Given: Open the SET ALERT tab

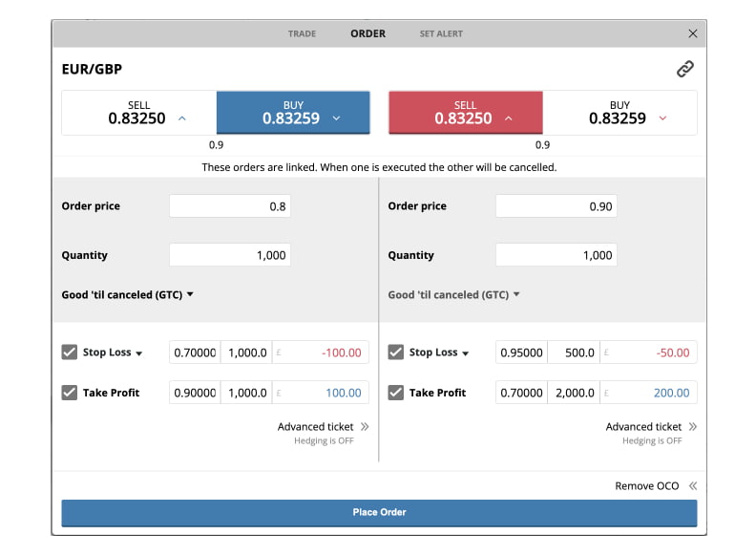Looking at the screenshot, I should pos(441,33).
